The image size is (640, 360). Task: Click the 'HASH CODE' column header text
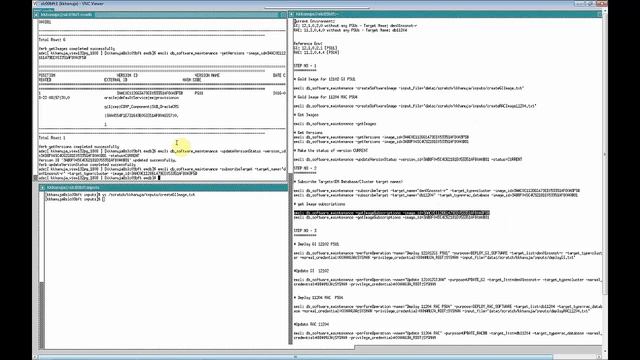tap(192, 80)
